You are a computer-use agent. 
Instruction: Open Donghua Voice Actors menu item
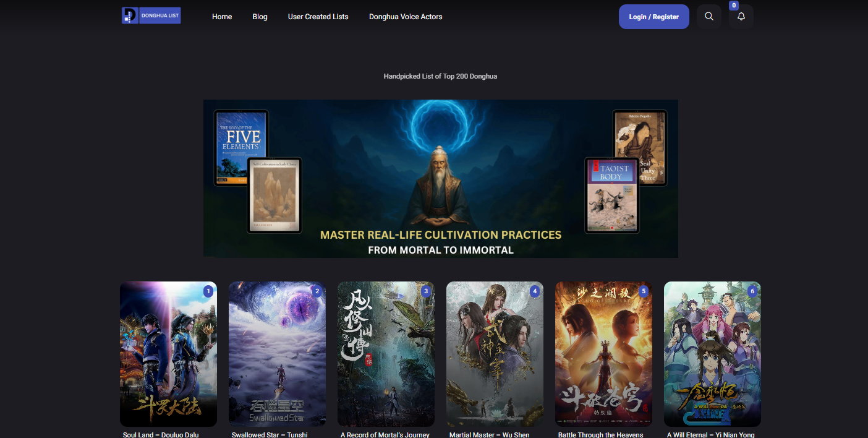[406, 17]
